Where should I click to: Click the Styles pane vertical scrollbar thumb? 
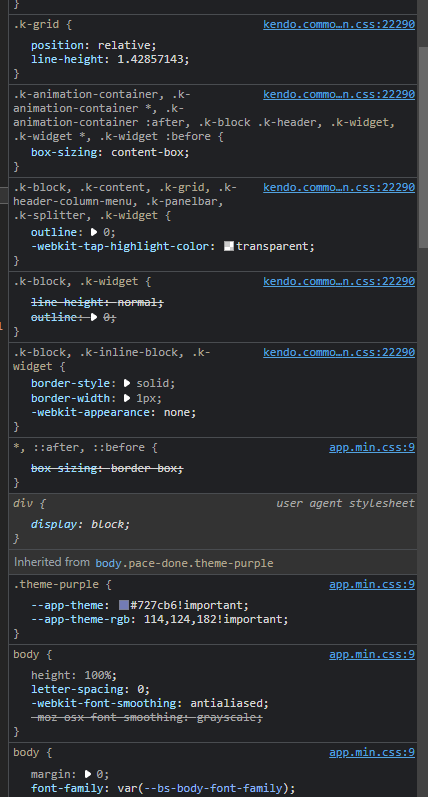point(423,147)
